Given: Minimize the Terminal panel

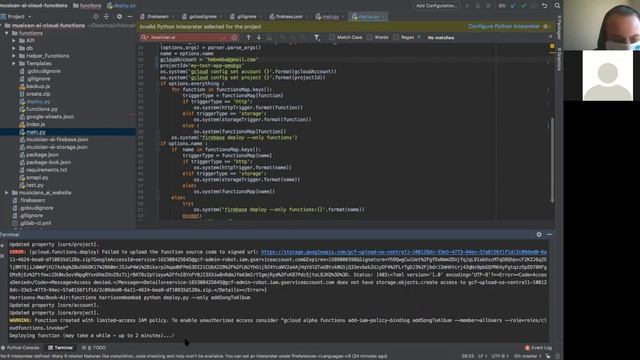Looking at the screenshot, I should coord(549,234).
